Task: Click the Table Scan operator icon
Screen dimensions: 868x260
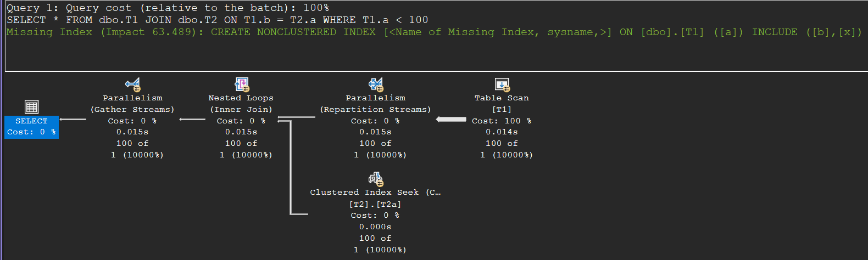Action: 502,84
